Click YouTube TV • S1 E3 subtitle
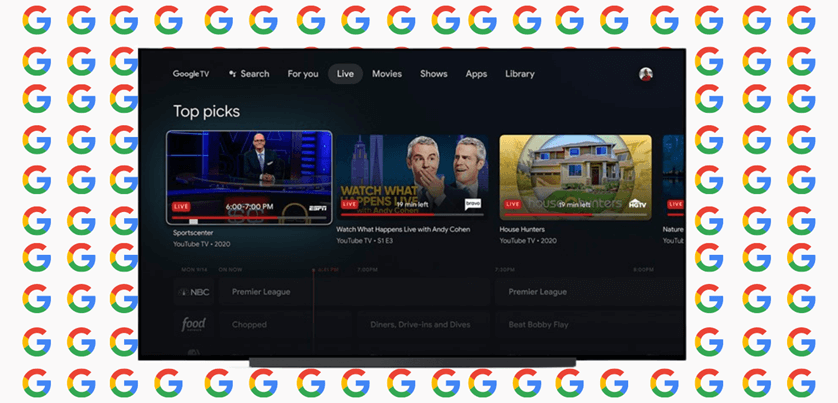Viewport: 838px width, 403px height. 366,241
